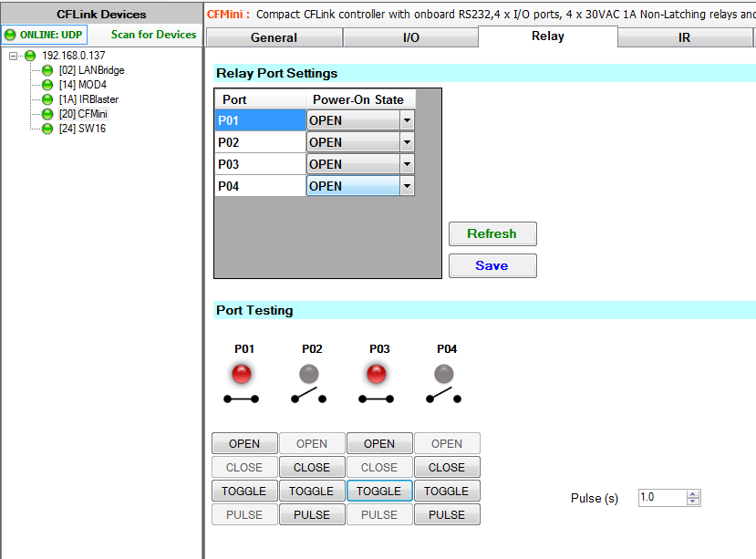Toggle relay P03
The image size is (756, 559).
pos(380,491)
